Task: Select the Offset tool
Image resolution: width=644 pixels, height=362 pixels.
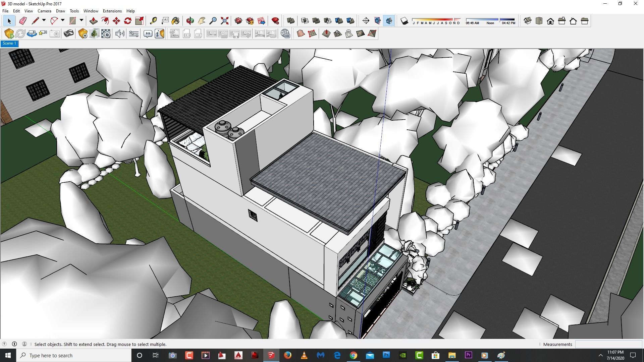Action: pyautogui.click(x=105, y=21)
